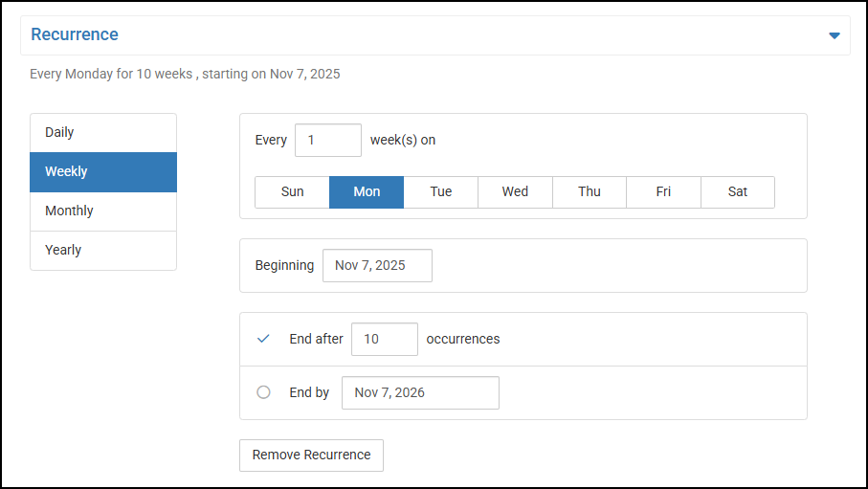
Task: Click the End after checkmark icon
Action: 264,339
